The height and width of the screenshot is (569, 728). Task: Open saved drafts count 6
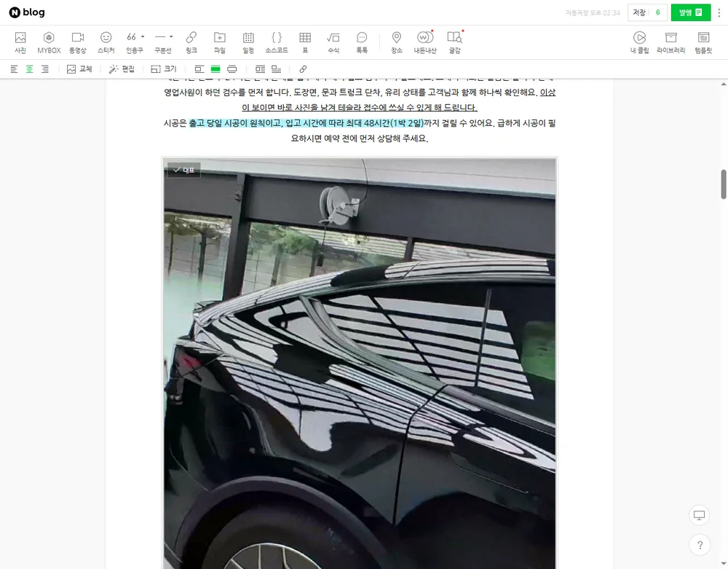pyautogui.click(x=658, y=12)
